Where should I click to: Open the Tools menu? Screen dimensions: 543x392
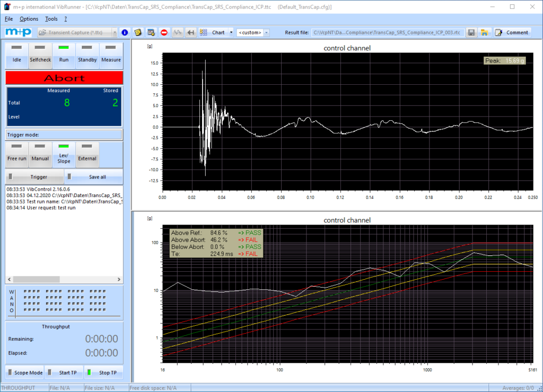[x=51, y=19]
